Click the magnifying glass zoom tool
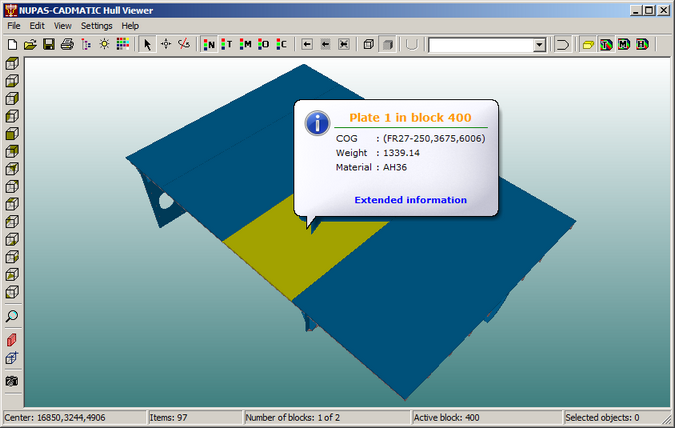675x428 pixels. (x=12, y=316)
